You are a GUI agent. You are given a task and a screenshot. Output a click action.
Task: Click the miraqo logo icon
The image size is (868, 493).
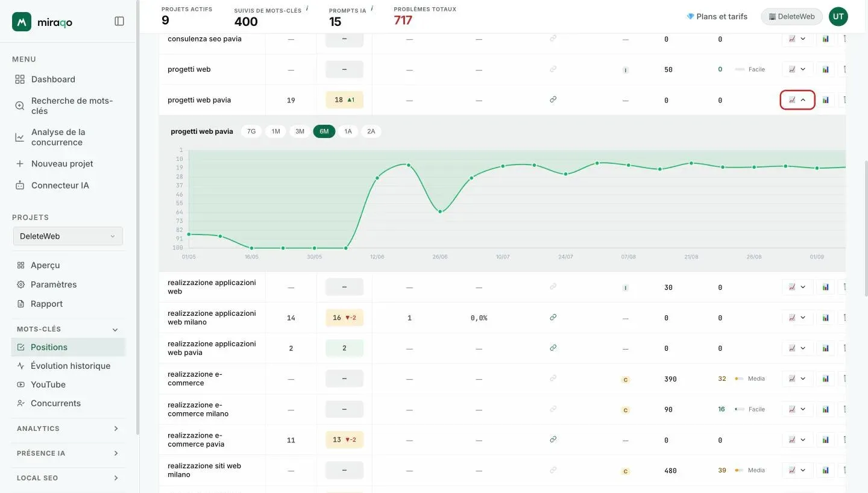click(22, 22)
